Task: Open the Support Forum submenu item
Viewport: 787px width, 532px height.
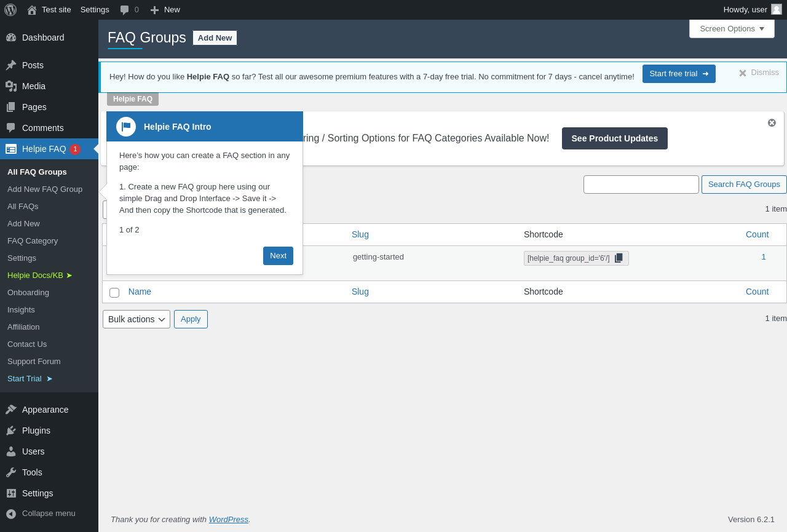Action: [34, 361]
